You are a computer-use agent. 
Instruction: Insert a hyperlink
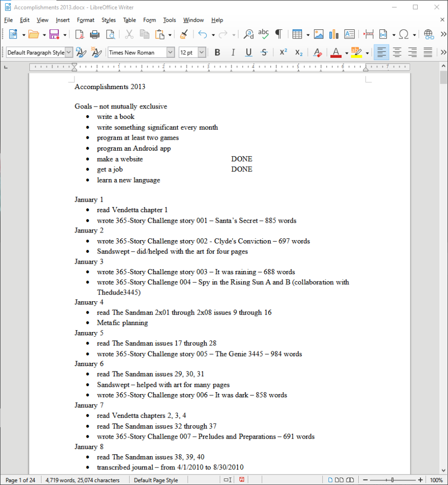tap(429, 34)
